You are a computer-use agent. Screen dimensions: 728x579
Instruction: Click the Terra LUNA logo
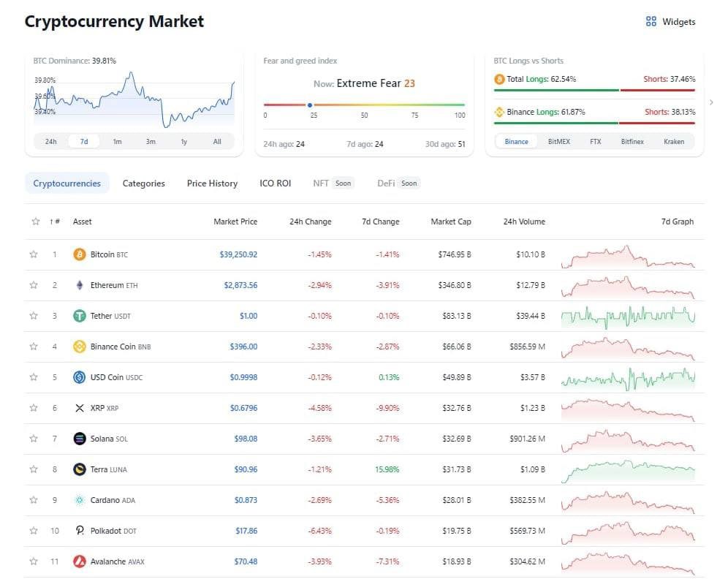80,469
